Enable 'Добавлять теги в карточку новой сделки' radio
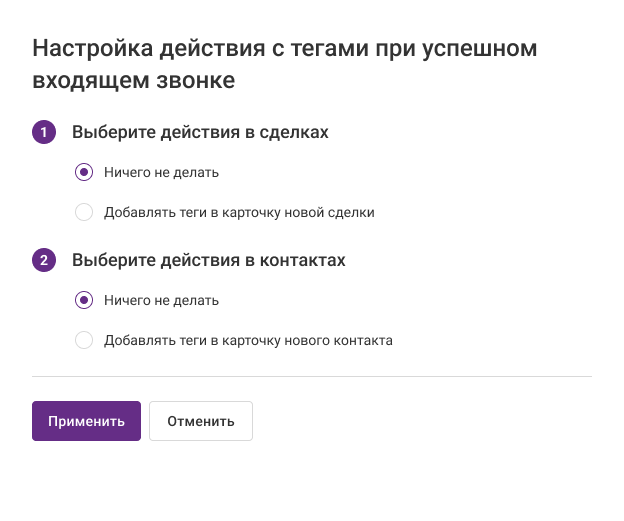The width and height of the screenshot is (624, 521). coord(84,212)
